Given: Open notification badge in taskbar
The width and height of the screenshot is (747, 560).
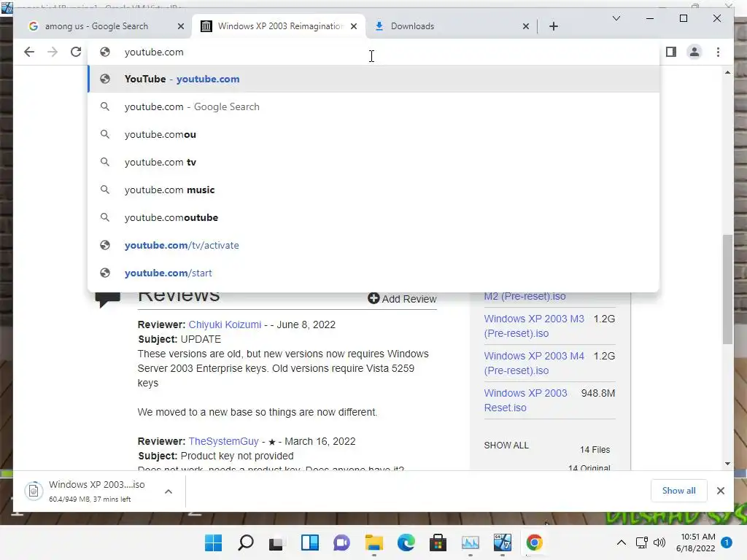Looking at the screenshot, I should point(727,542).
